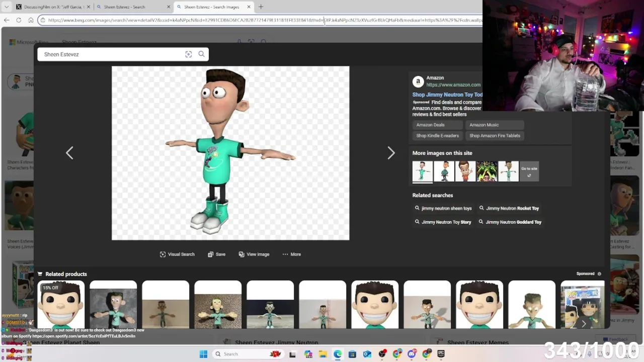Viewport: 644px width, 362px height.
Task: Open fourth green thumbnail under More images on this site
Action: pyautogui.click(x=487, y=171)
